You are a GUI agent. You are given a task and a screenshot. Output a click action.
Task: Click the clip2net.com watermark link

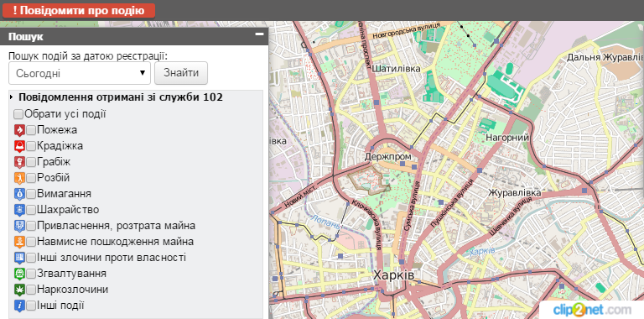(x=592, y=310)
